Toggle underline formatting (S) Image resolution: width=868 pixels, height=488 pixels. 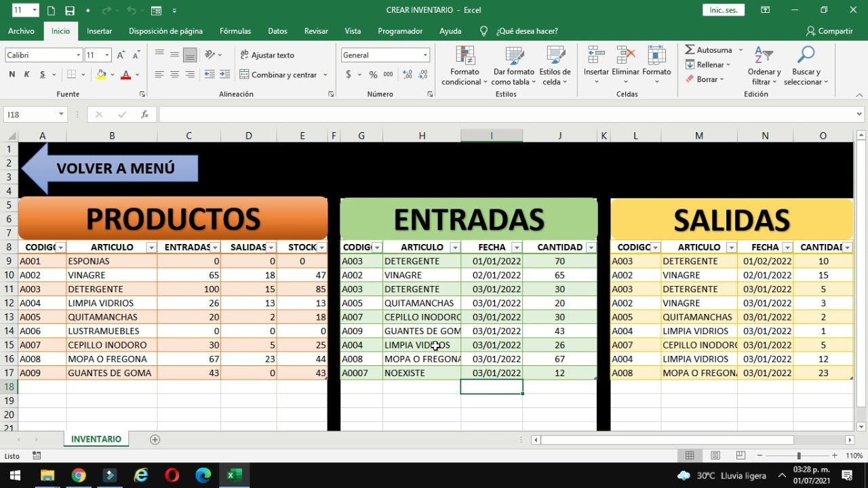[43, 75]
